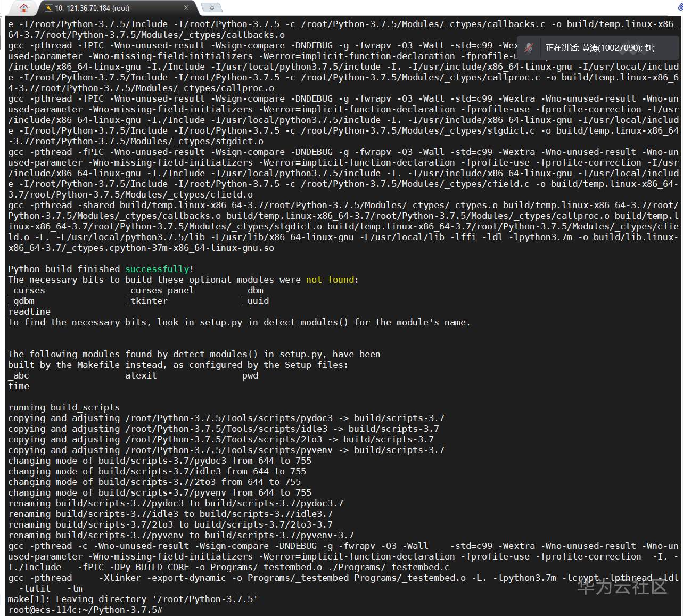Viewport: 683px width, 616px height.
Task: Click the "_dbm" module name
Action: tap(253, 290)
